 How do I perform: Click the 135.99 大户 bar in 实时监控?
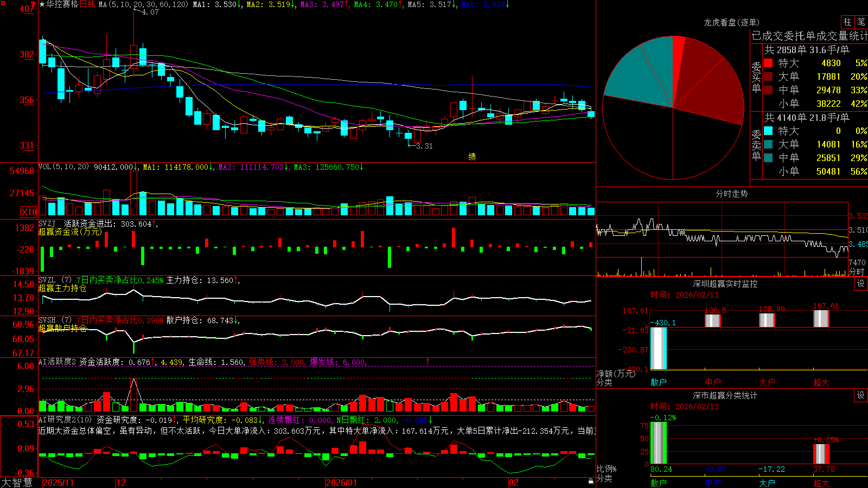point(767,320)
